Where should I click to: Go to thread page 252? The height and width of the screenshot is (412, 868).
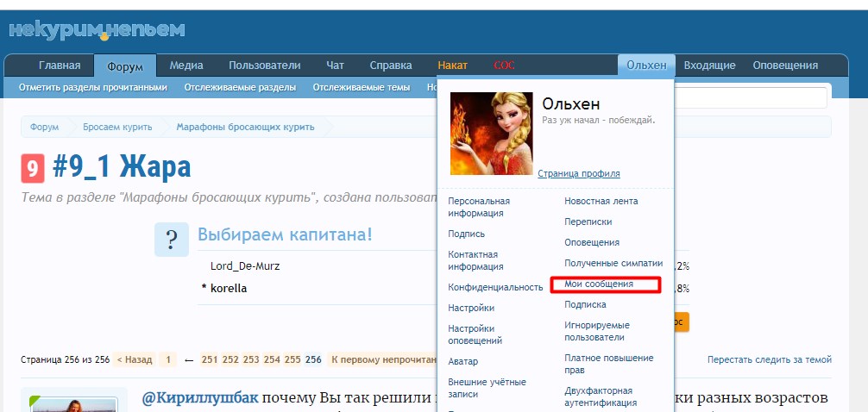pos(230,359)
